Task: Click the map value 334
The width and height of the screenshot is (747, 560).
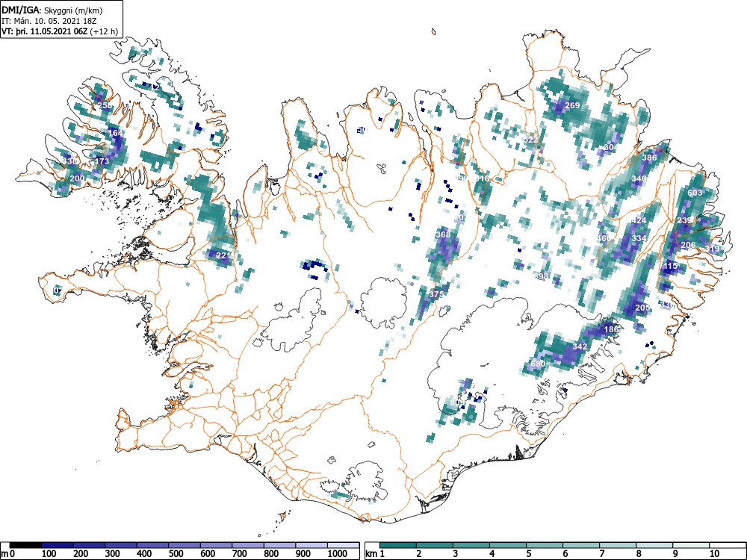Action: point(639,238)
